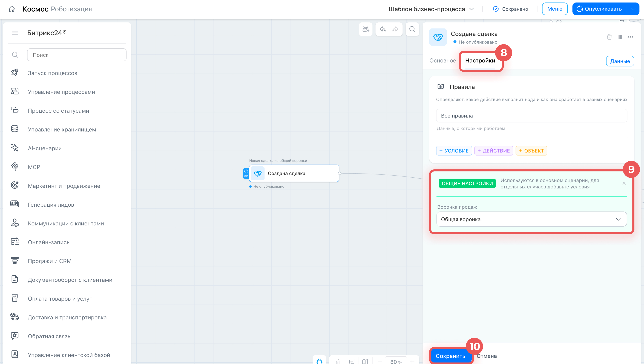The image size is (644, 364).
Task: Click the pause icon in node panel header
Action: 620,37
